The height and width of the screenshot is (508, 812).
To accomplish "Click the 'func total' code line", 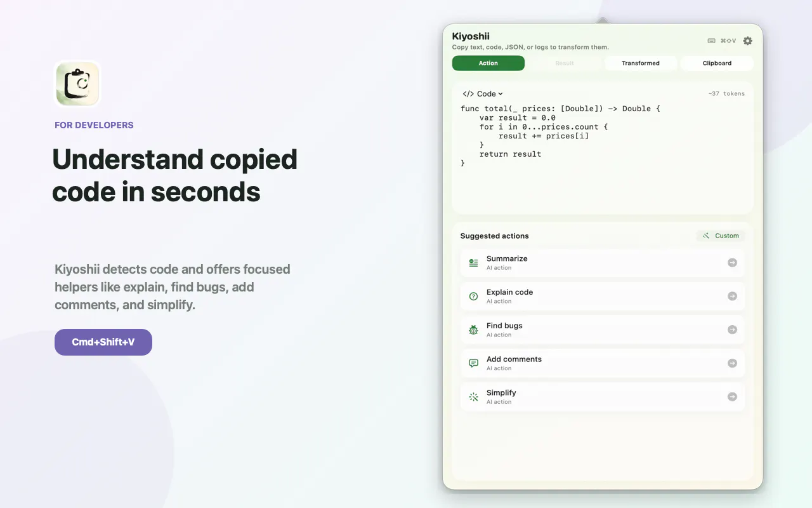I will [x=561, y=109].
